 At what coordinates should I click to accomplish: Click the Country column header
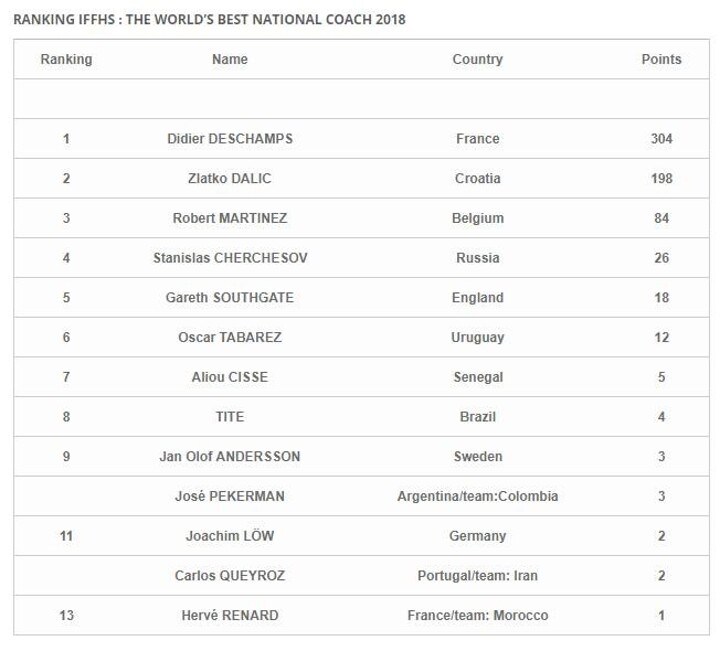pos(477,59)
